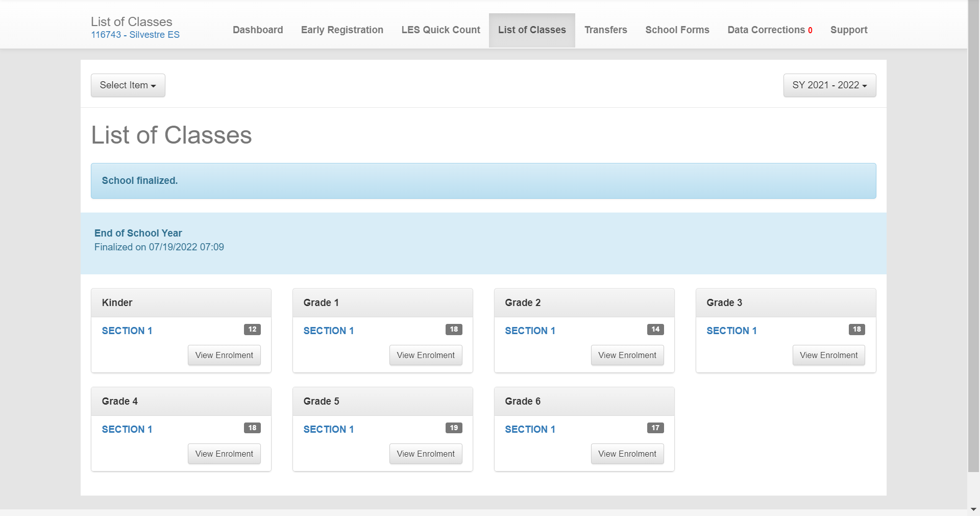This screenshot has height=516, width=980.
Task: Open Grade 3 SECTION 1 link
Action: (732, 331)
